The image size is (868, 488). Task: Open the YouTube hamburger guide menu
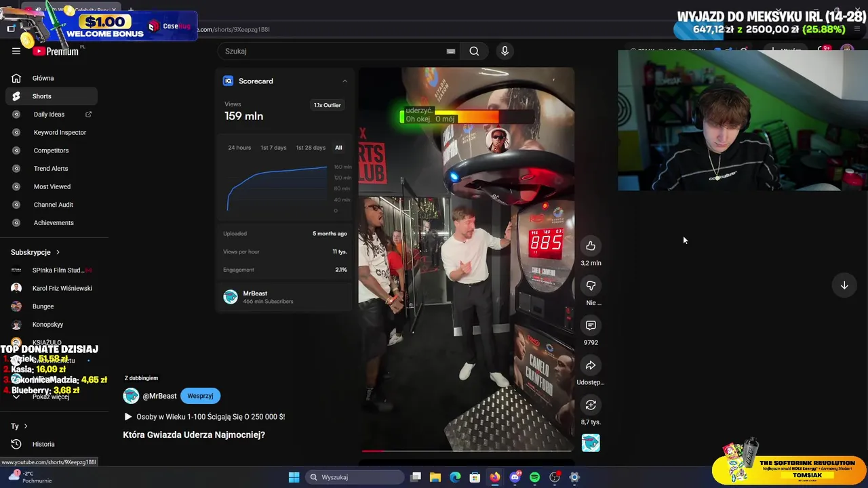pyautogui.click(x=16, y=51)
